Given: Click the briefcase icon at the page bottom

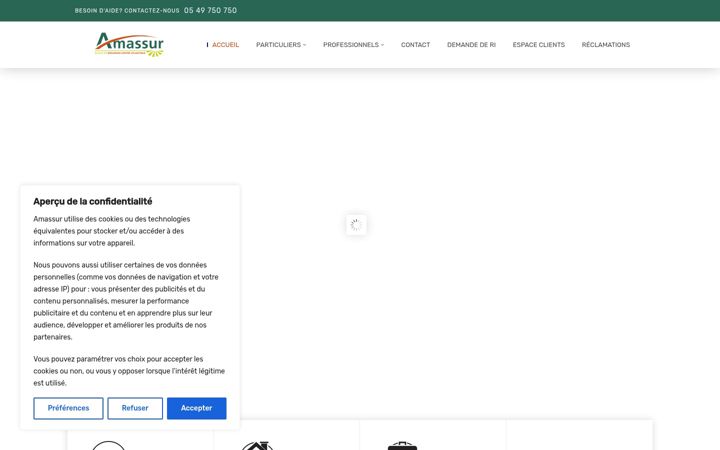Looking at the screenshot, I should [x=403, y=445].
